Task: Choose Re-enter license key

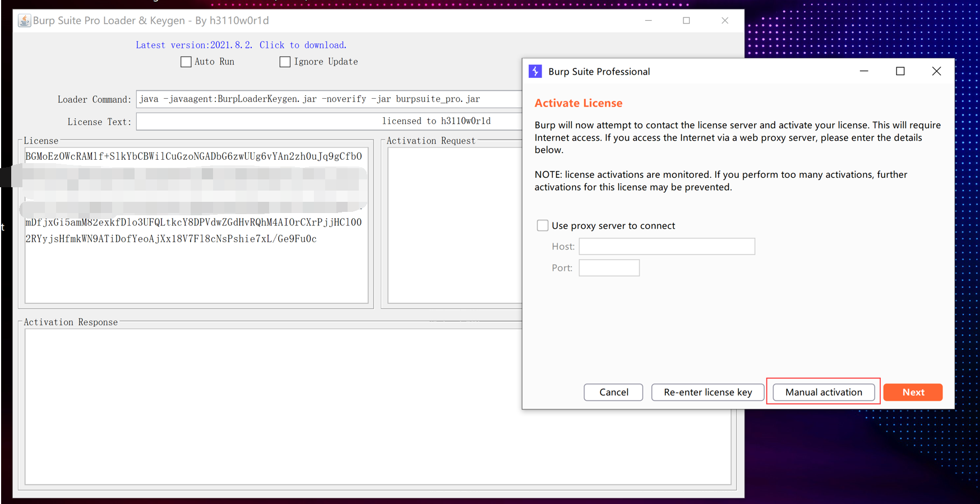Action: [x=708, y=392]
